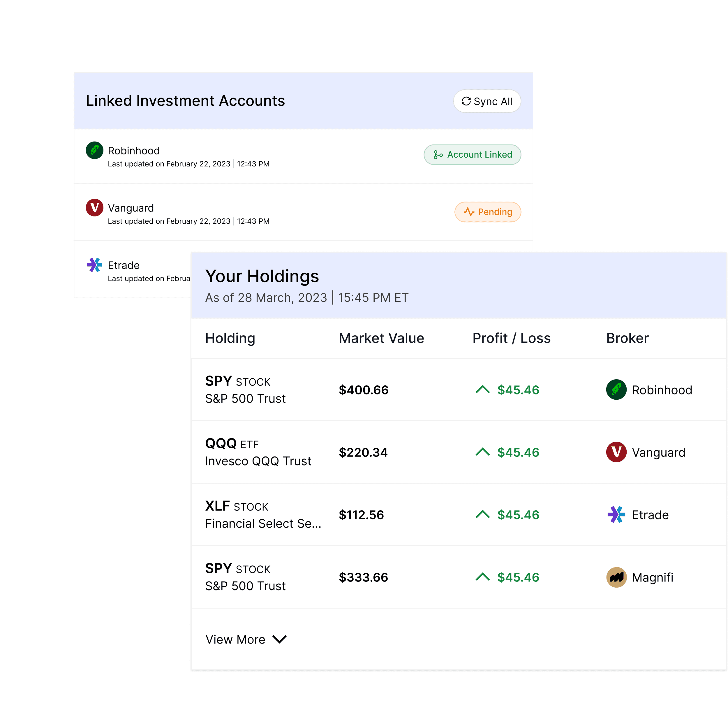Click the Sync All button
Screen dimensions: 728x728
click(487, 101)
